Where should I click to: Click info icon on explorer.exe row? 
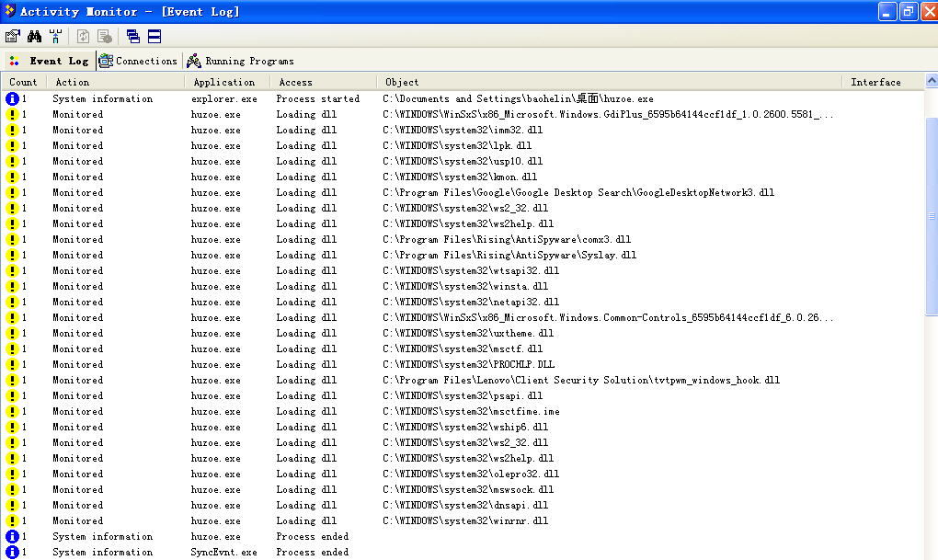(12, 98)
